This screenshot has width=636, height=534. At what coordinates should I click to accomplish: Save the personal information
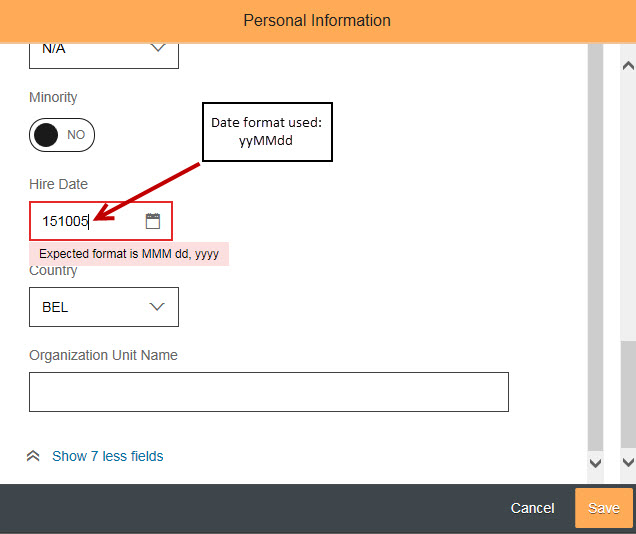(x=604, y=508)
